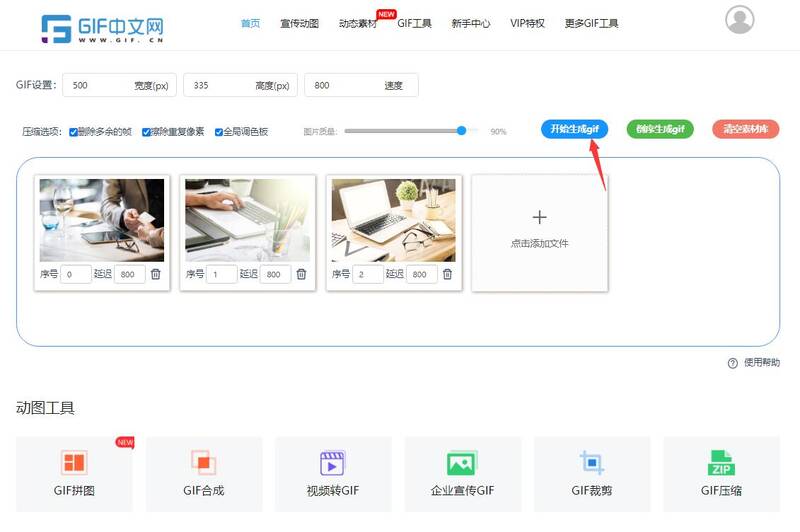Open the GIF合成 tool

click(x=204, y=474)
